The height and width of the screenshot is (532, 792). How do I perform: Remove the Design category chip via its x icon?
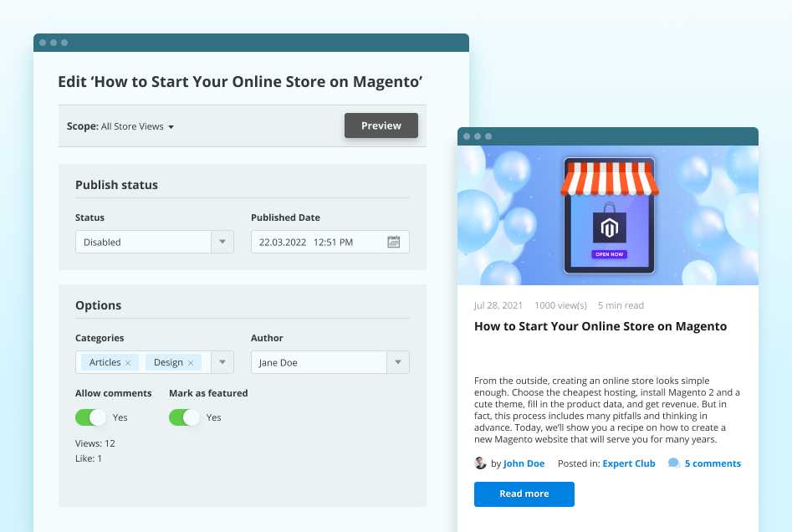(192, 362)
